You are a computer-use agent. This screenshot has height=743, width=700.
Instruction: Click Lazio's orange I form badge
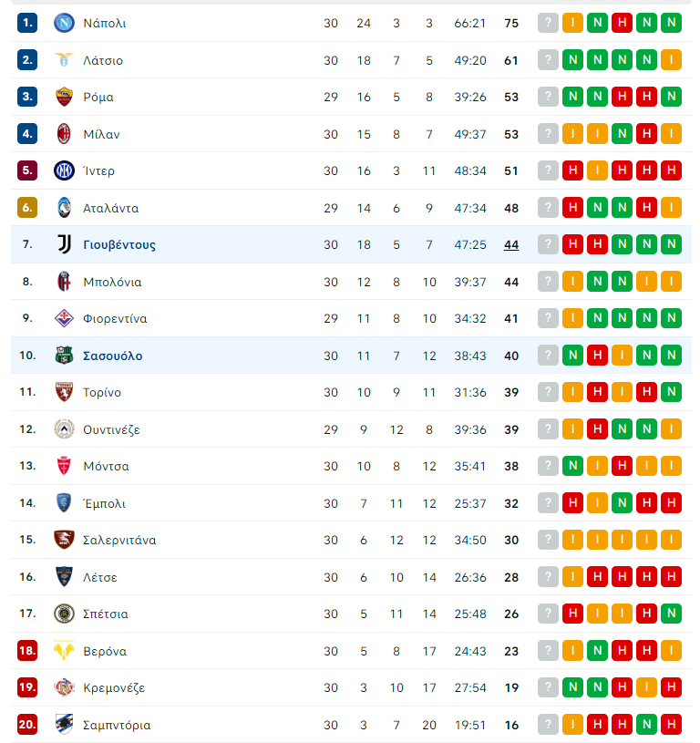(x=671, y=59)
